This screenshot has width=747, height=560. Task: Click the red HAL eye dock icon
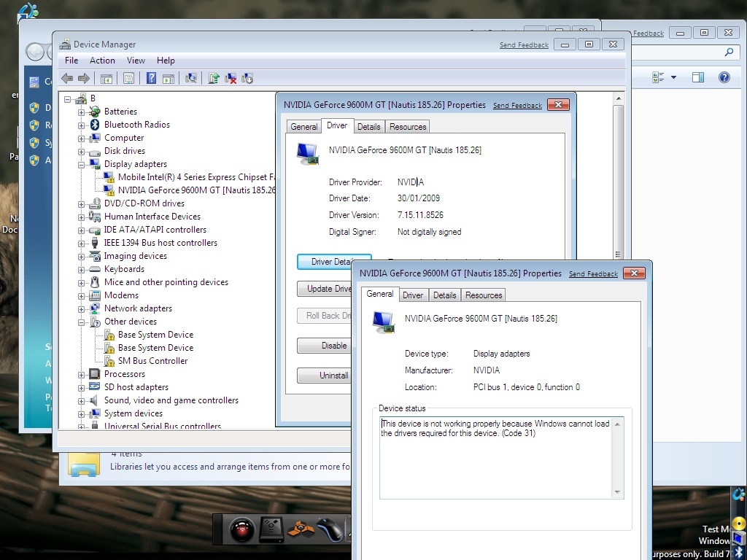click(241, 529)
